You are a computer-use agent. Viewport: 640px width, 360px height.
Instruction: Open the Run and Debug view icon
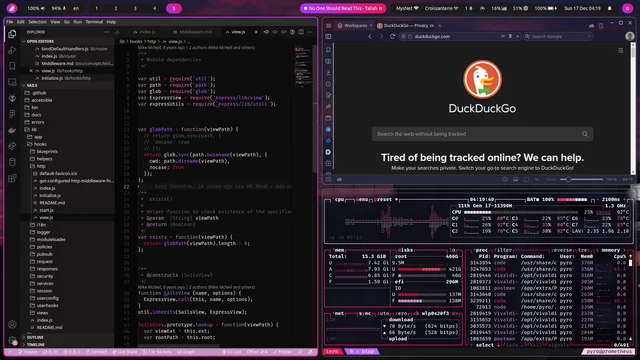coord(12,50)
